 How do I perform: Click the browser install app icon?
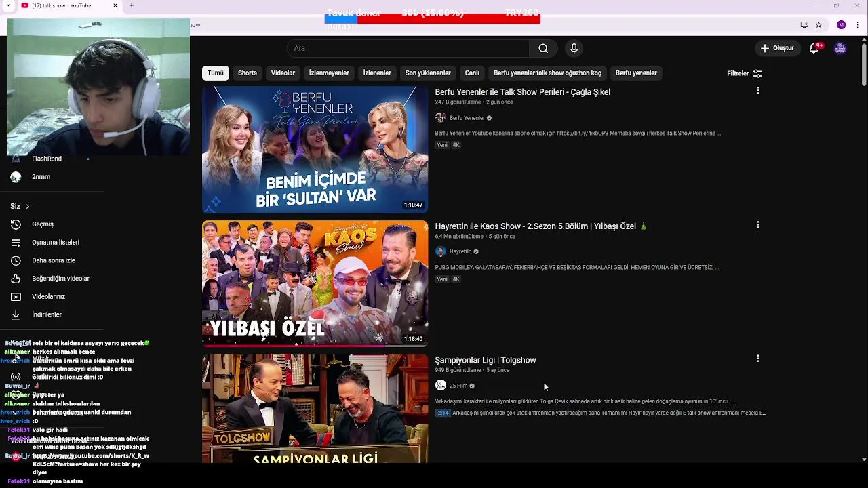click(804, 25)
